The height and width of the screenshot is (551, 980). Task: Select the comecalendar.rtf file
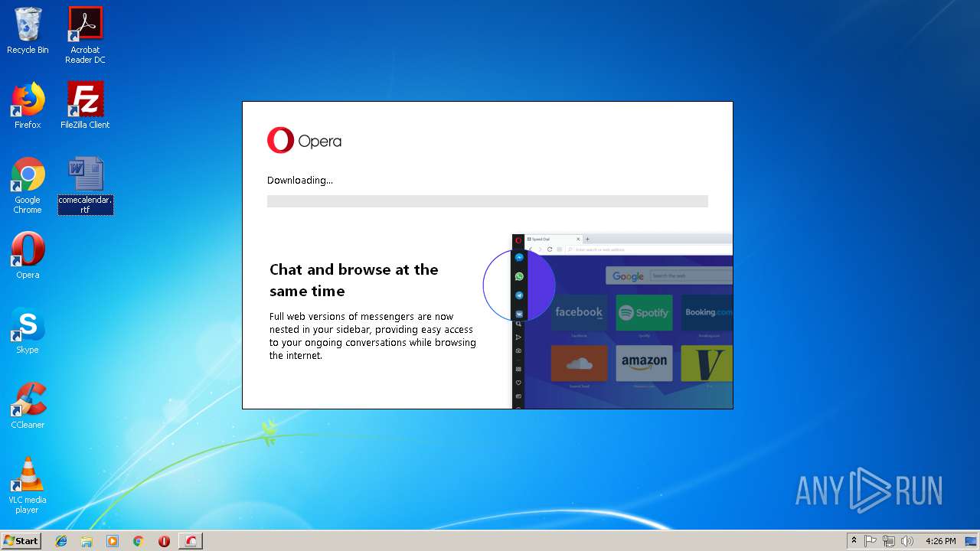[x=85, y=185]
